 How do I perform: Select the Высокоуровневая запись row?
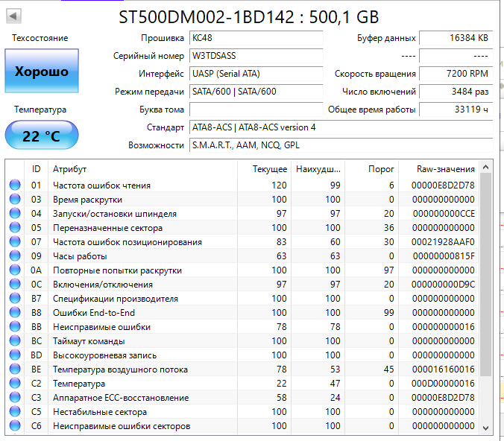coord(242,355)
